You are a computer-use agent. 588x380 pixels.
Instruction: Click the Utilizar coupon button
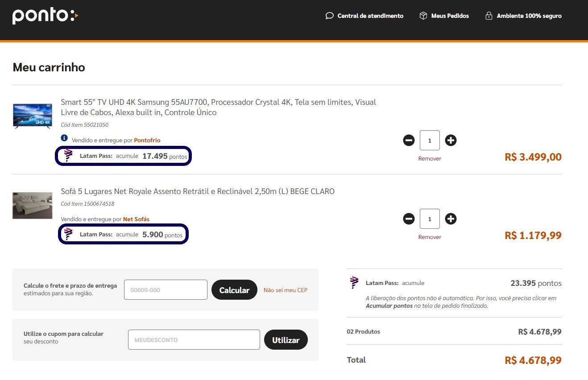pyautogui.click(x=286, y=340)
